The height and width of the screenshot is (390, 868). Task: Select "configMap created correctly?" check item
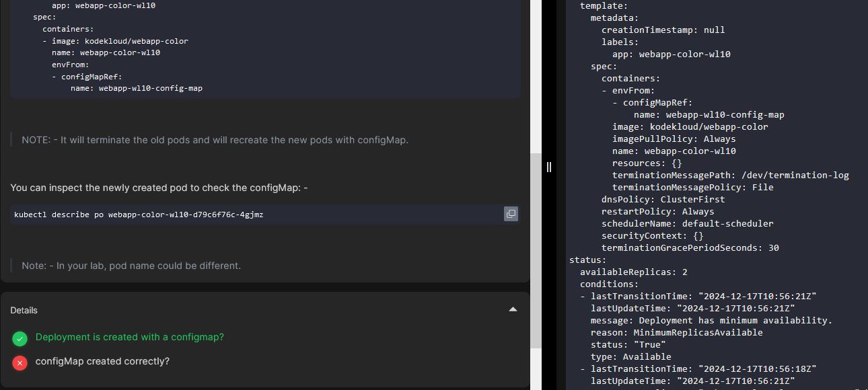(102, 361)
